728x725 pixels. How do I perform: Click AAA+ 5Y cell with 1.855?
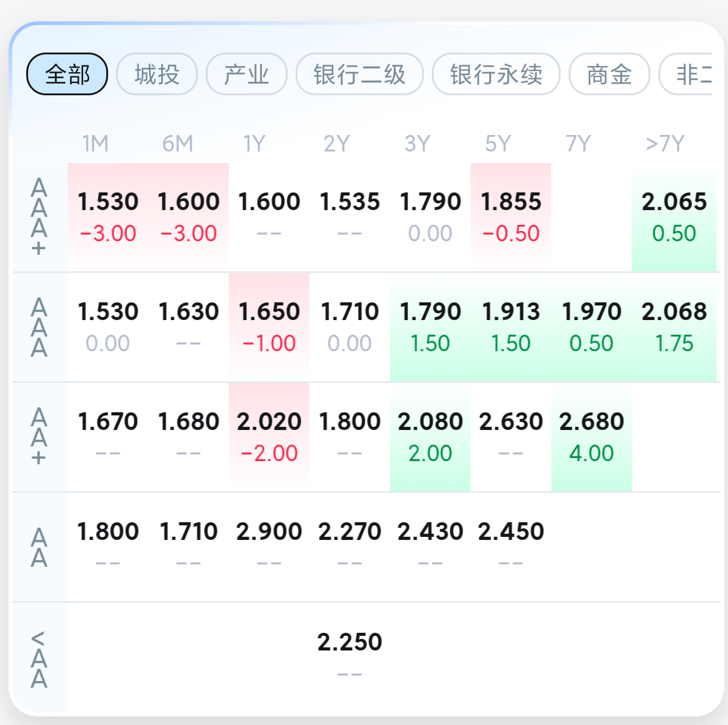pos(511,217)
